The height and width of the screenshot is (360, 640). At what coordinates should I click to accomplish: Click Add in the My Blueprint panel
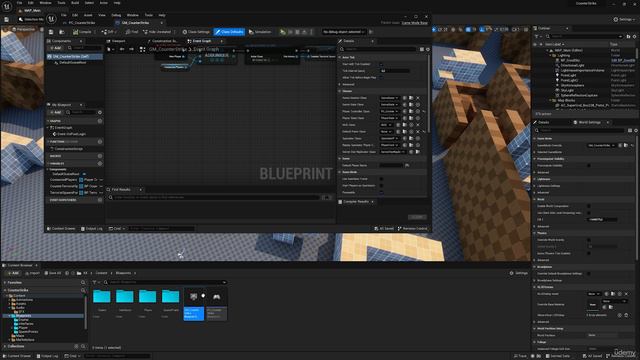pos(55,112)
